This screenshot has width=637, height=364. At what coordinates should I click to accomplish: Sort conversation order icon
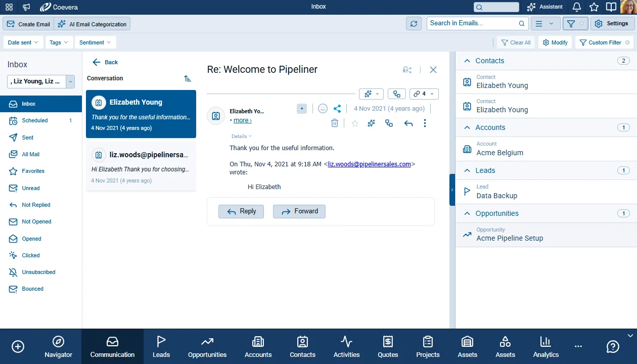coord(188,78)
